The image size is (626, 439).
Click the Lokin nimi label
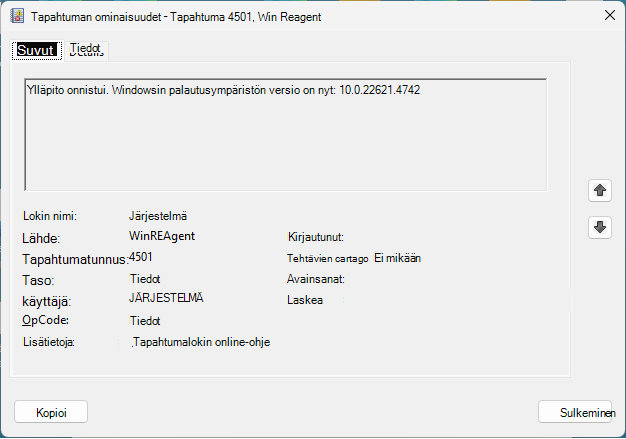click(50, 216)
